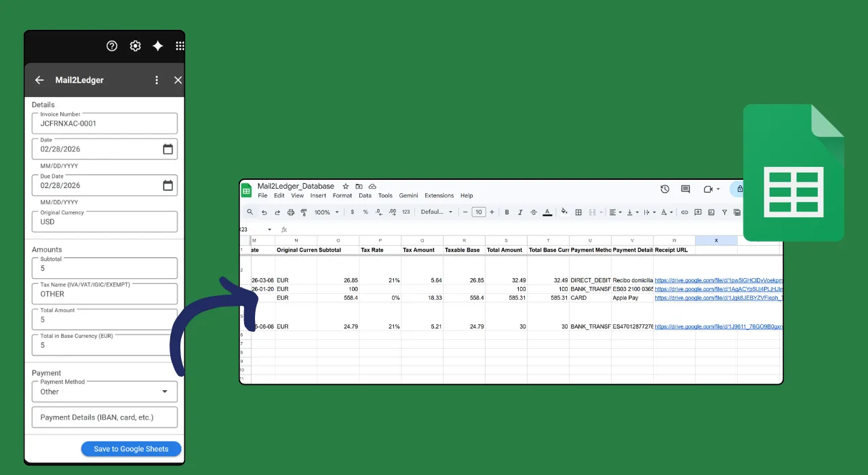Undo the last spreadsheet action
This screenshot has width=868, height=475.
click(264, 212)
